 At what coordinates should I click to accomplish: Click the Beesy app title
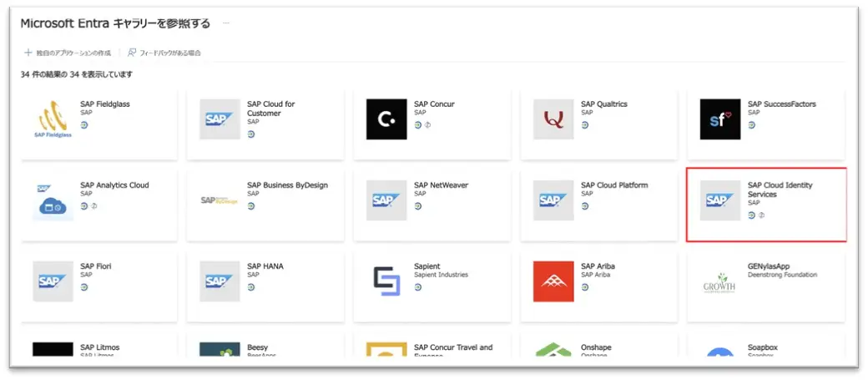click(257, 347)
